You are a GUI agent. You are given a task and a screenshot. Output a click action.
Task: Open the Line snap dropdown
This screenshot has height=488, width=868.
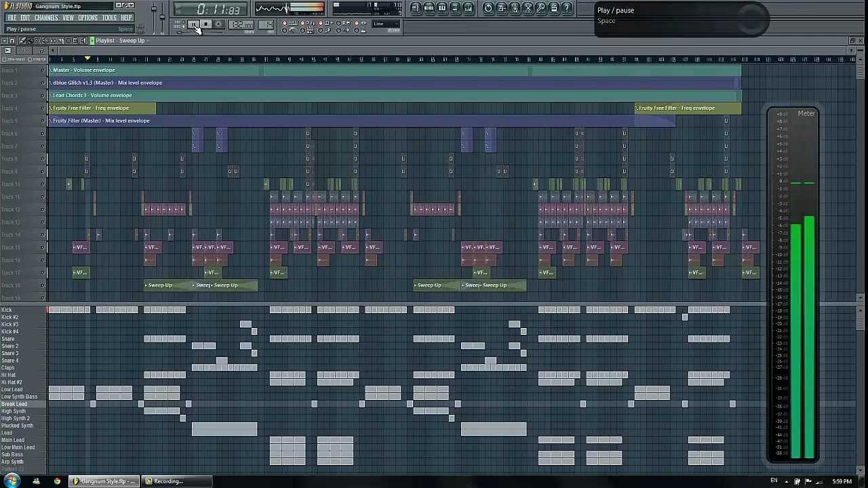(385, 24)
